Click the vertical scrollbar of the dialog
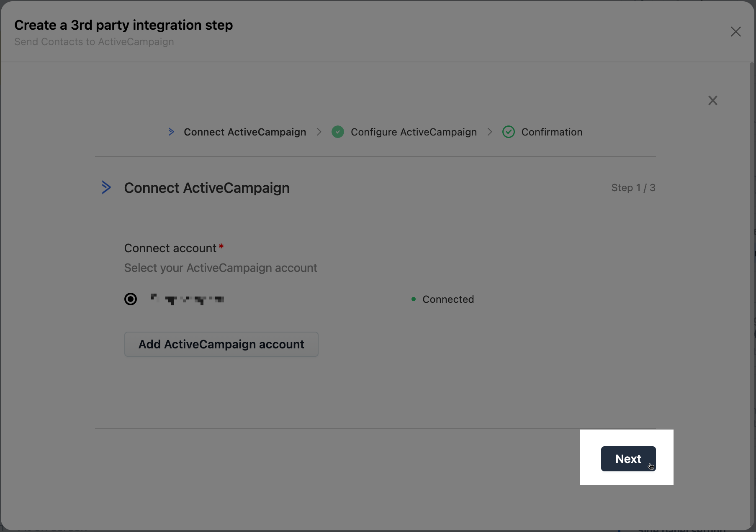This screenshot has width=756, height=532. [x=752, y=295]
